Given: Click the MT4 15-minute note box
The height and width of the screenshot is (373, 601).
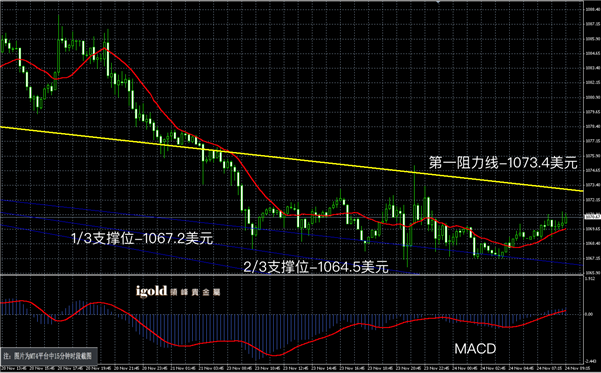Looking at the screenshot, I should click(x=49, y=356).
